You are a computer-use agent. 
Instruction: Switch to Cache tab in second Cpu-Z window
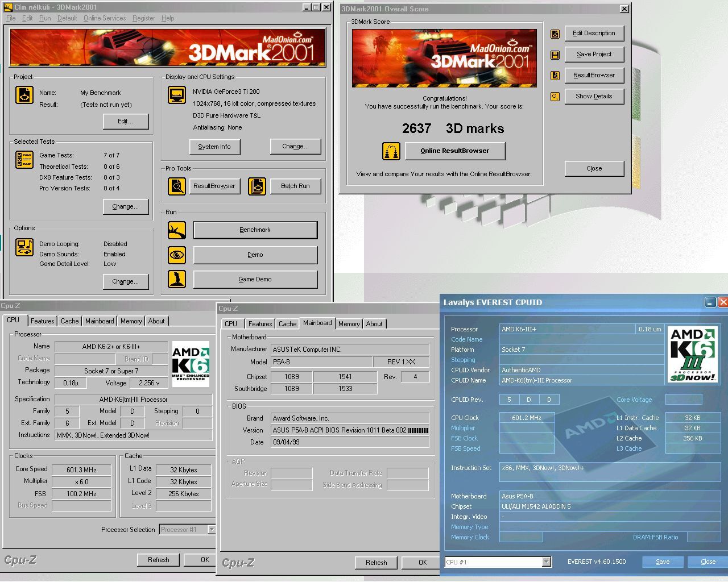click(x=287, y=324)
